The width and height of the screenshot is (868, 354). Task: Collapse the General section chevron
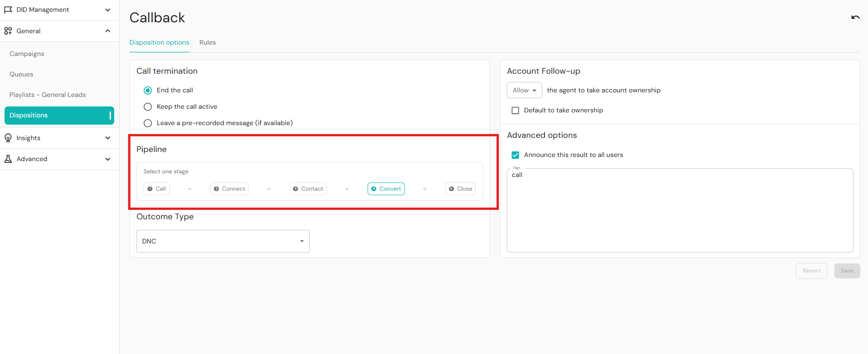[108, 31]
